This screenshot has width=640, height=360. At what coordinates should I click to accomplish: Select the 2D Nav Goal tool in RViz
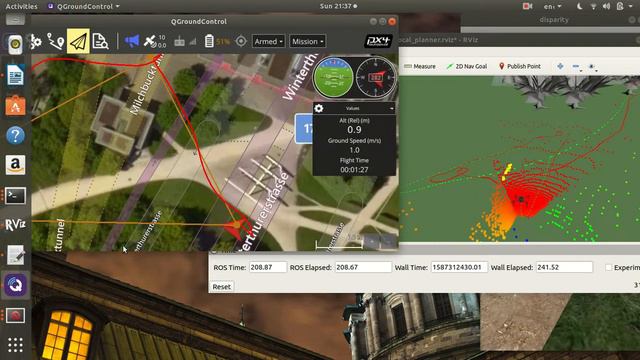(467, 66)
